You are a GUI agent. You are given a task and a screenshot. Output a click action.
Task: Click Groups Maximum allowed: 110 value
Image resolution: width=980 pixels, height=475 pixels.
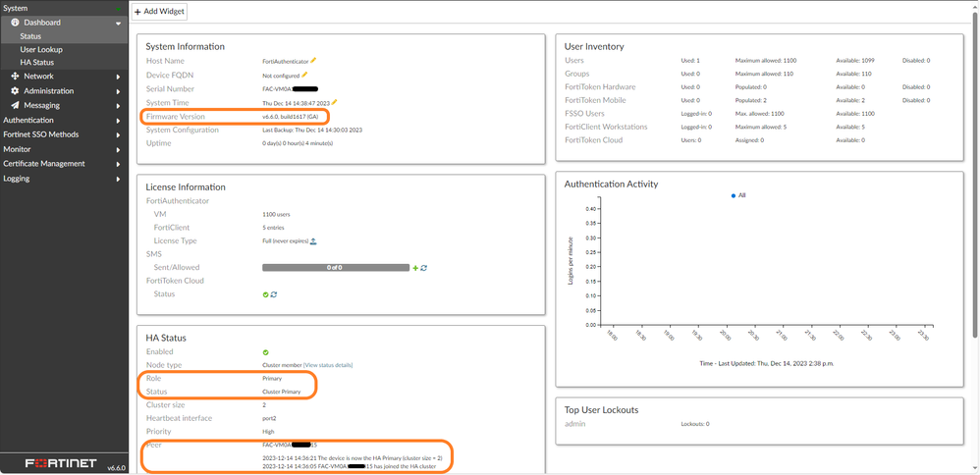764,74
